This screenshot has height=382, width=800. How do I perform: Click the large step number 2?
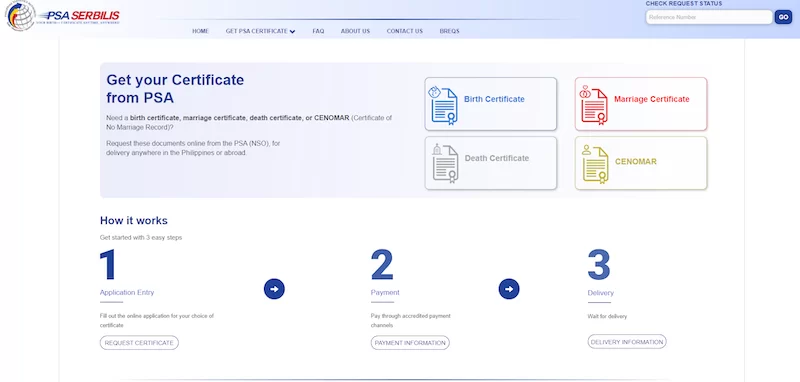[x=382, y=265]
